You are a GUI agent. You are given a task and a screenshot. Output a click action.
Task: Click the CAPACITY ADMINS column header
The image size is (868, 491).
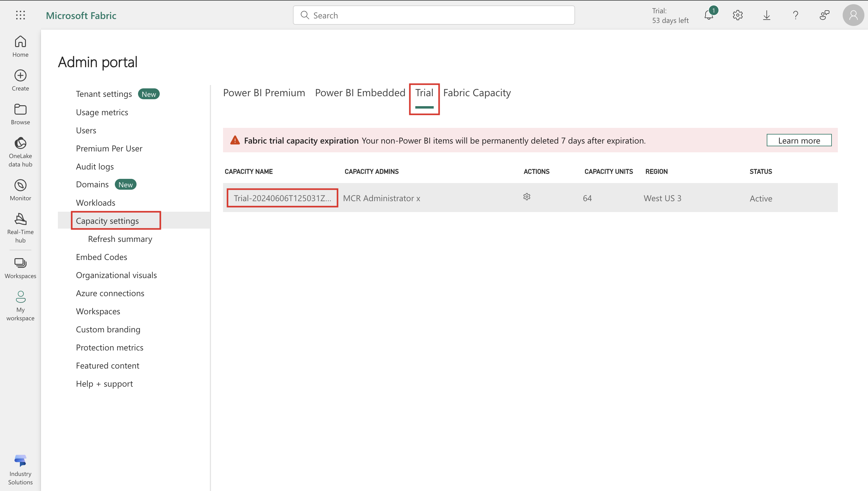(371, 171)
